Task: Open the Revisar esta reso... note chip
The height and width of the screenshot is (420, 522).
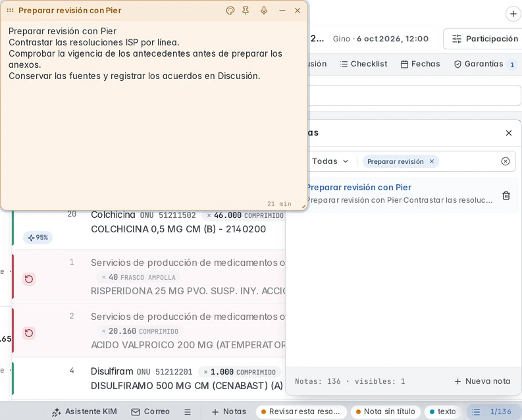Action: pos(301,411)
